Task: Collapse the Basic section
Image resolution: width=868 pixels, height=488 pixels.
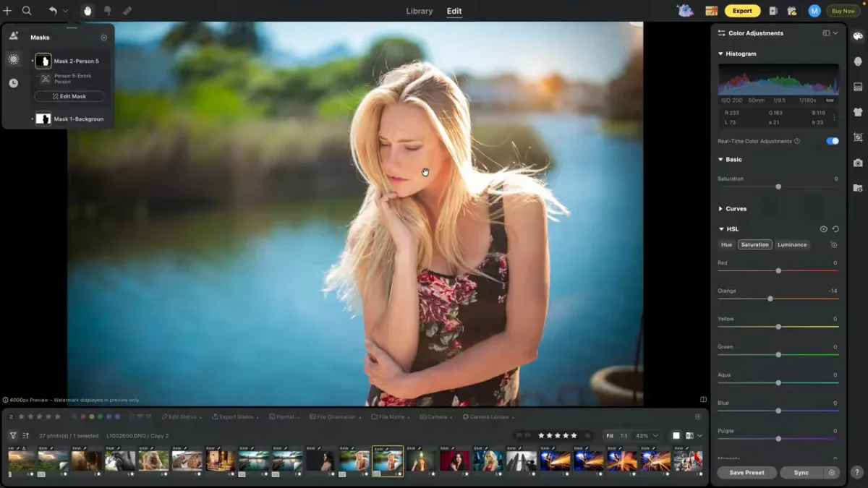Action: tap(720, 159)
